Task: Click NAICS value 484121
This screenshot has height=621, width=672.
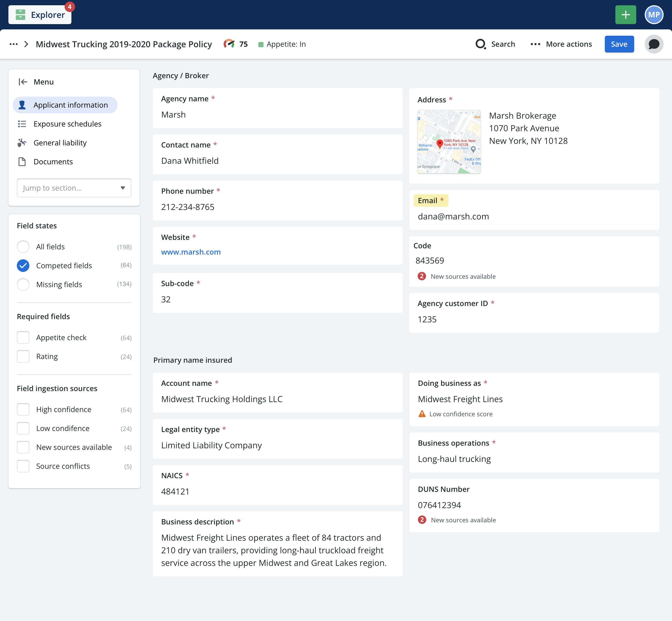Action: pos(175,491)
